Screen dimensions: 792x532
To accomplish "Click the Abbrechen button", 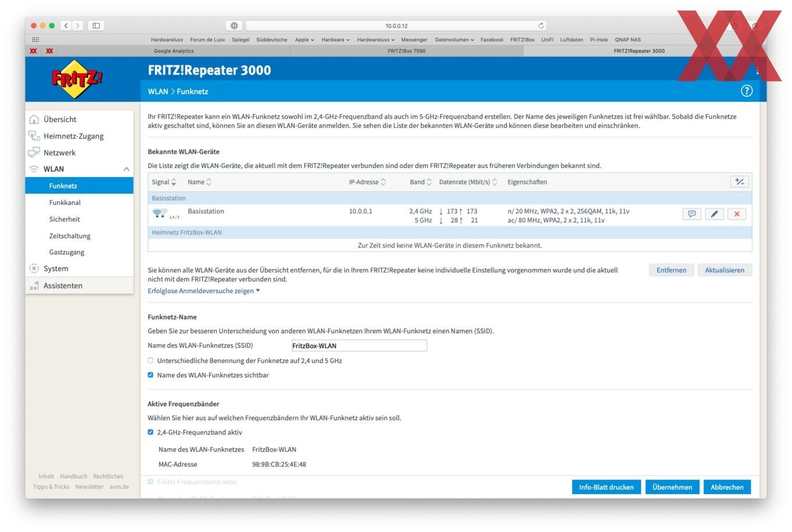I will tap(727, 487).
